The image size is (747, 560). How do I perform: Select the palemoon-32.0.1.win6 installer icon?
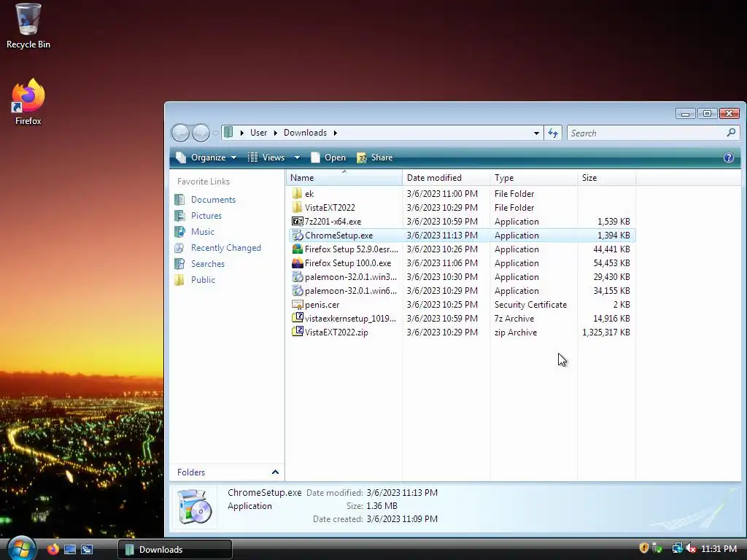point(298,290)
